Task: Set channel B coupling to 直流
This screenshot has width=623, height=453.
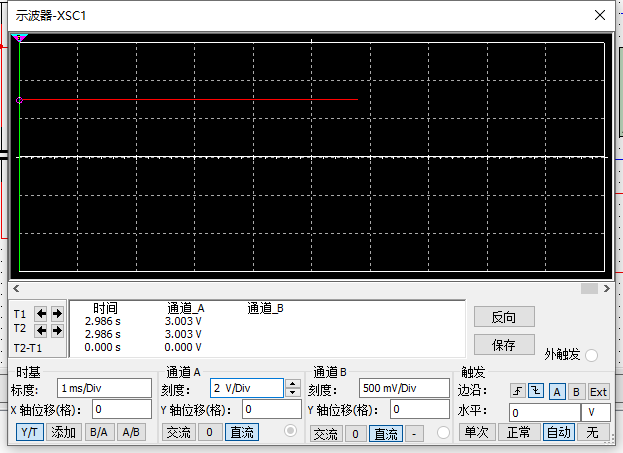Action: pos(386,434)
